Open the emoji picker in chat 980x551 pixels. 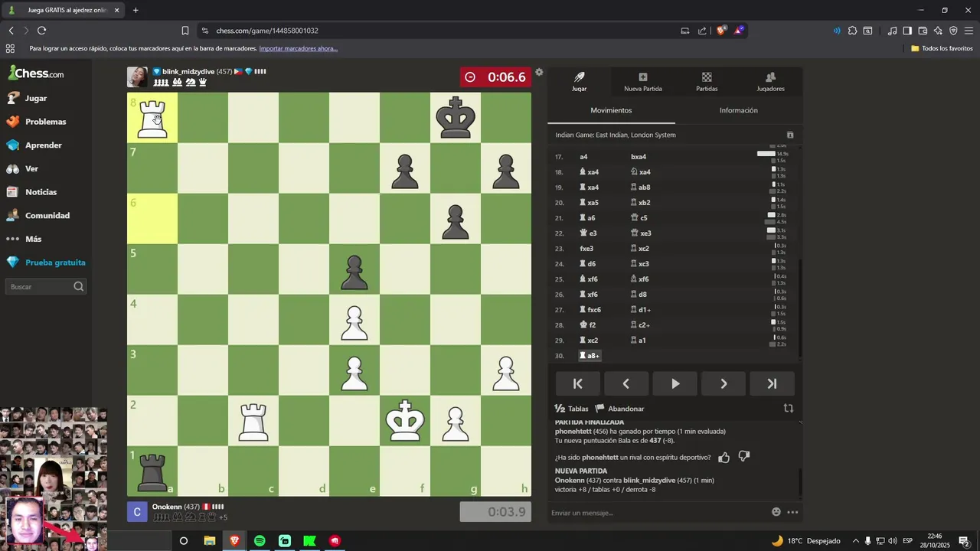[x=776, y=512]
